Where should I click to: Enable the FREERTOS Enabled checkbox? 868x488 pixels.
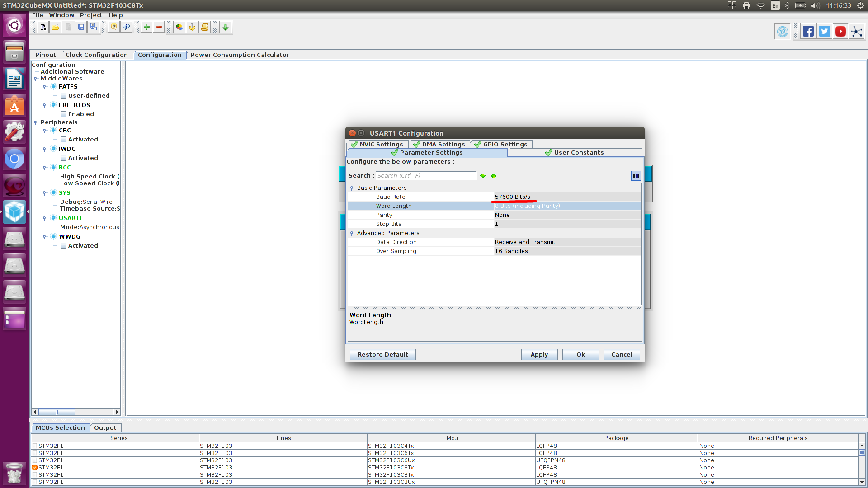pos(64,114)
